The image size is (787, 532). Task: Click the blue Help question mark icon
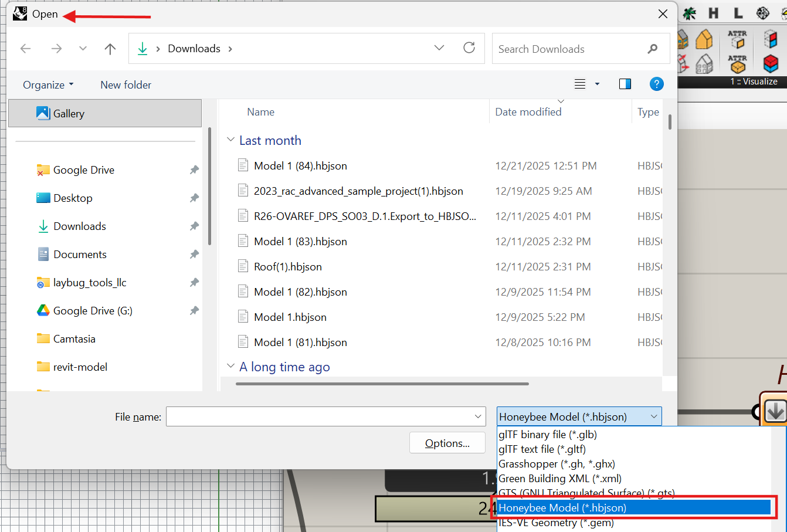656,84
